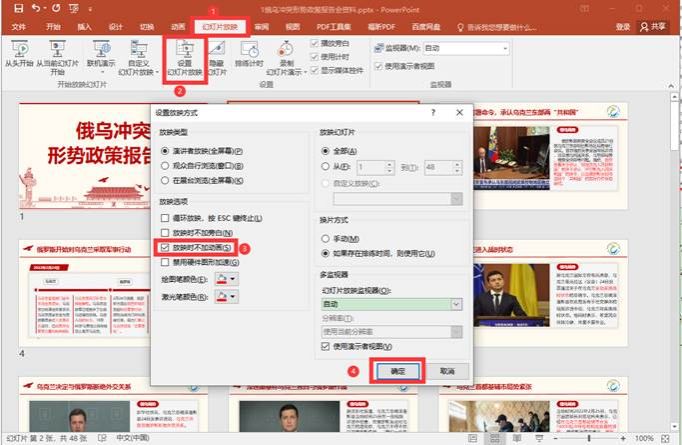This screenshot has height=445, width=682.
Task: Expand 幻灯片放映监视器 dropdown in dialog
Action: tap(456, 304)
